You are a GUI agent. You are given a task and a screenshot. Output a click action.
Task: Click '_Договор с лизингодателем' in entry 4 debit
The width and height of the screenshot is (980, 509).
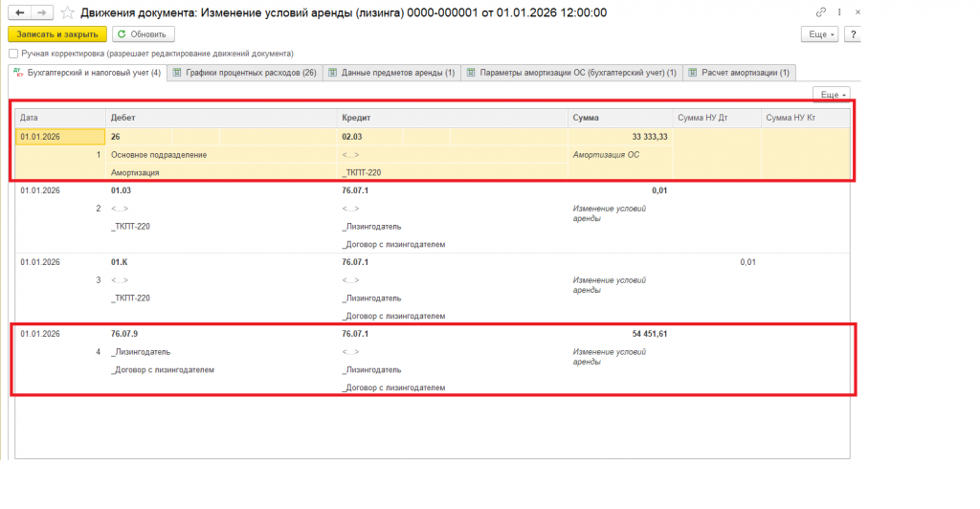[x=163, y=370]
